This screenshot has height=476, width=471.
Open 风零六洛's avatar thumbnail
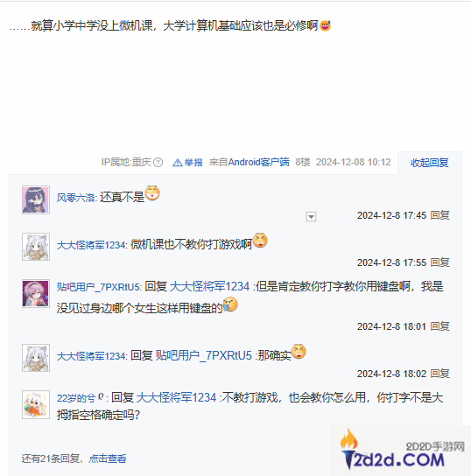click(36, 200)
